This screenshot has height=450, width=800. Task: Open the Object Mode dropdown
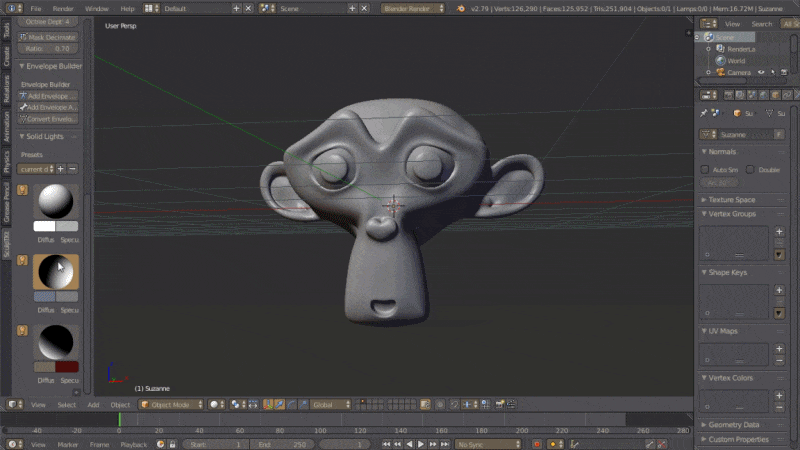tap(171, 405)
